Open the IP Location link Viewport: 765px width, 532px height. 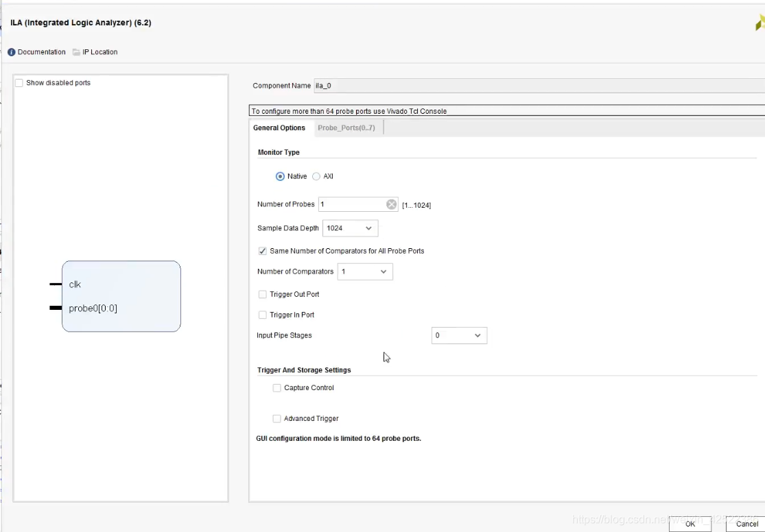[x=100, y=52]
